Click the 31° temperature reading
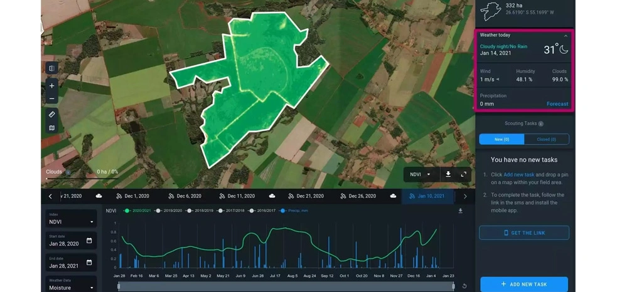This screenshot has height=292, width=644. coord(550,50)
